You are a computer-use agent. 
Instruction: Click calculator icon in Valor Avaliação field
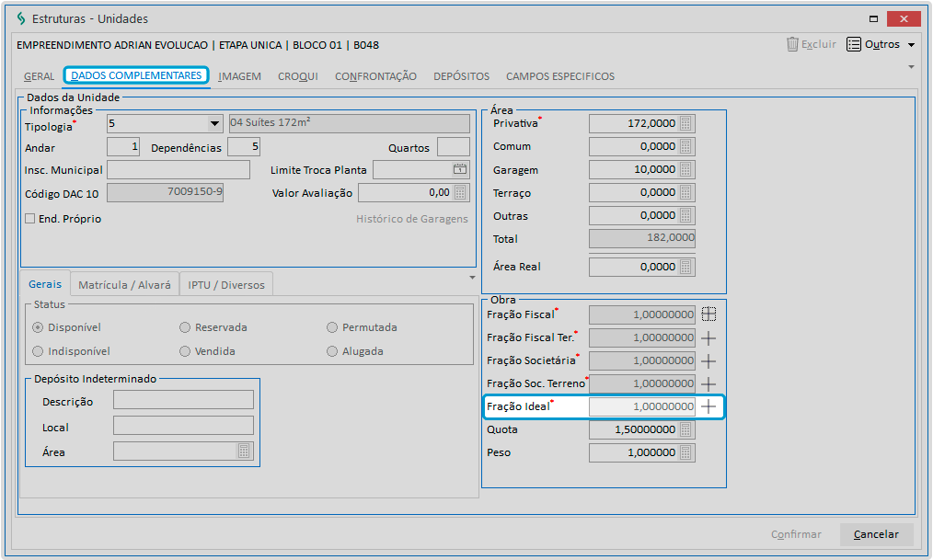(461, 193)
